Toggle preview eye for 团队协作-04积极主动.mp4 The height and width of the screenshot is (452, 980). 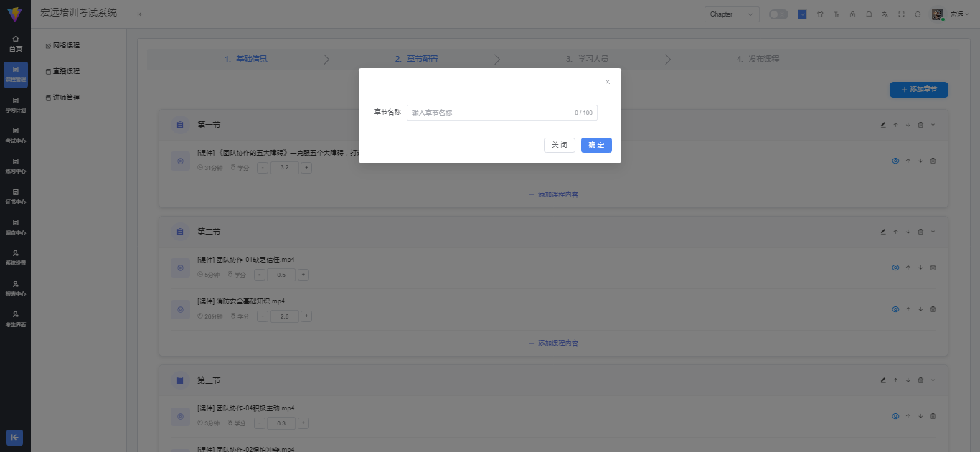pyautogui.click(x=895, y=415)
